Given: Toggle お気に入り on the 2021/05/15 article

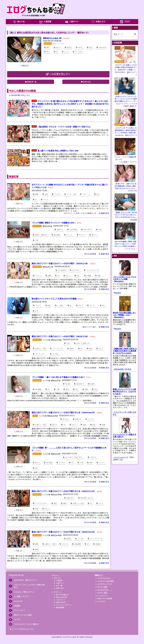Looking at the screenshot, I should tap(18, 204).
